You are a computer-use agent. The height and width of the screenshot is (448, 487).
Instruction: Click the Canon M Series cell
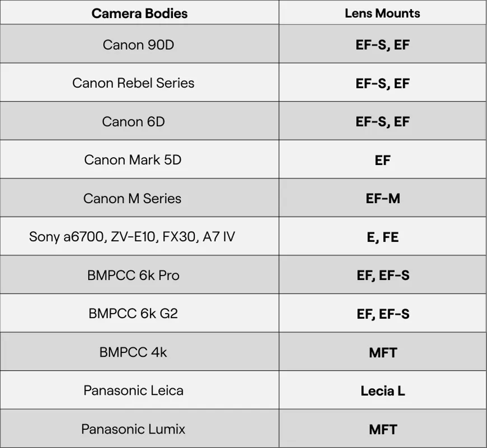tap(132, 198)
